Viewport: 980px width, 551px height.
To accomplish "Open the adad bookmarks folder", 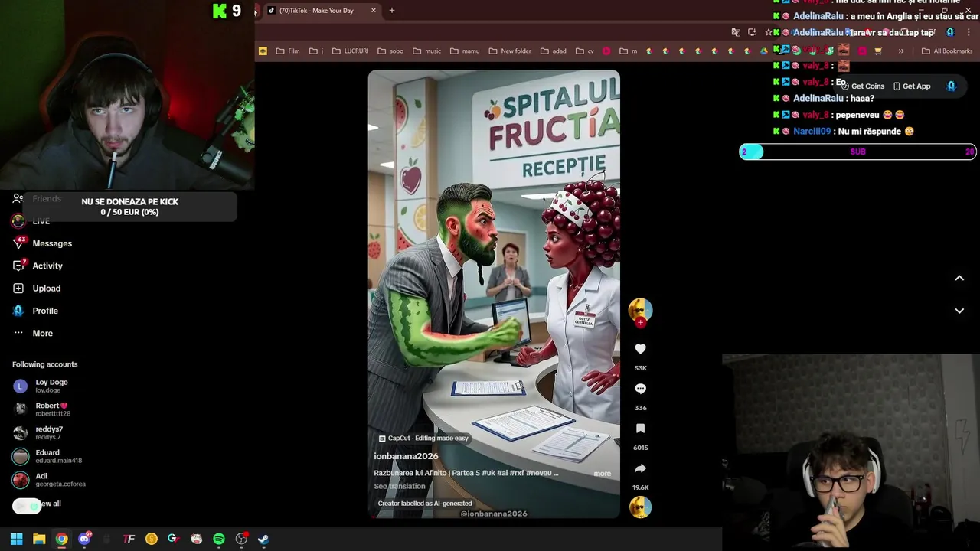I will (553, 51).
